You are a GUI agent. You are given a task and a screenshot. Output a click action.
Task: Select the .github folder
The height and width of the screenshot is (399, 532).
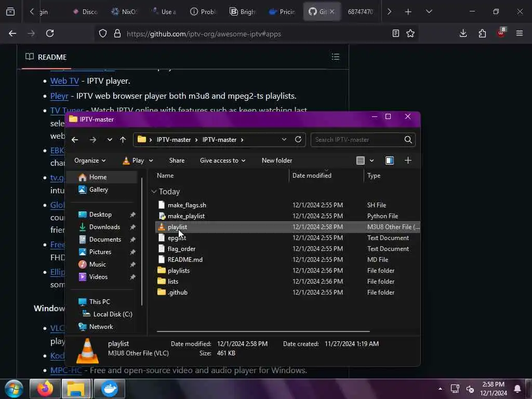[x=288, y=292]
